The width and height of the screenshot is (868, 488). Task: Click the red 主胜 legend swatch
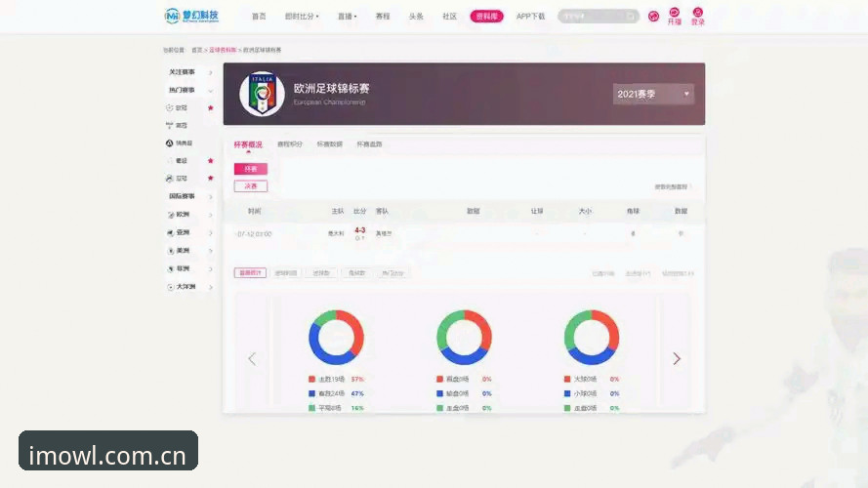311,379
